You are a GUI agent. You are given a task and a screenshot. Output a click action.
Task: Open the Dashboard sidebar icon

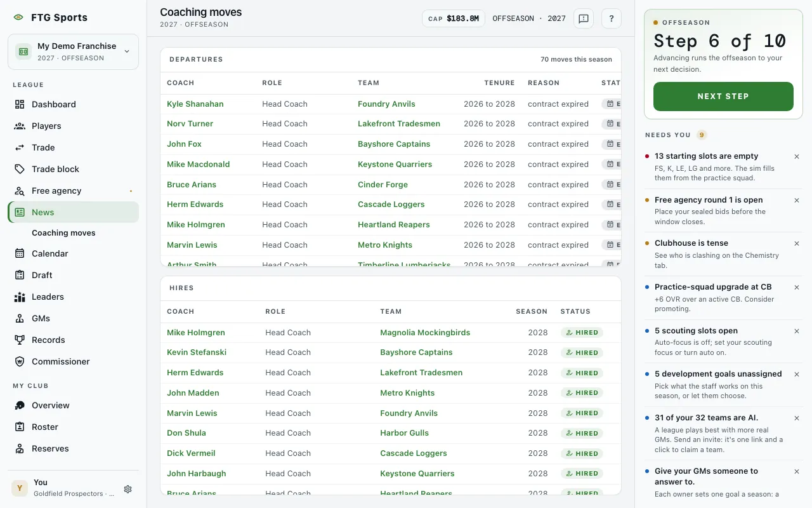point(20,104)
